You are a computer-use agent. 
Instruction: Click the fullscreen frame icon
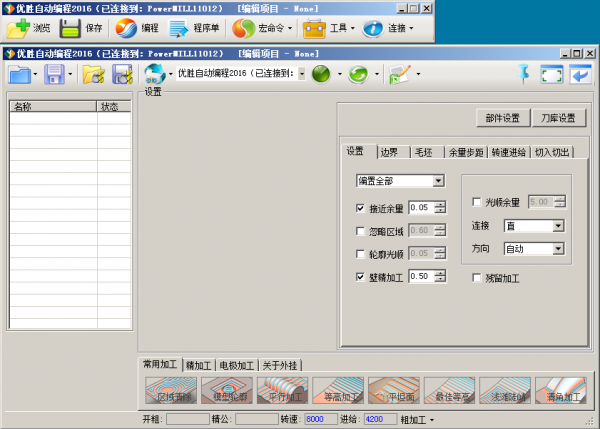pos(551,74)
